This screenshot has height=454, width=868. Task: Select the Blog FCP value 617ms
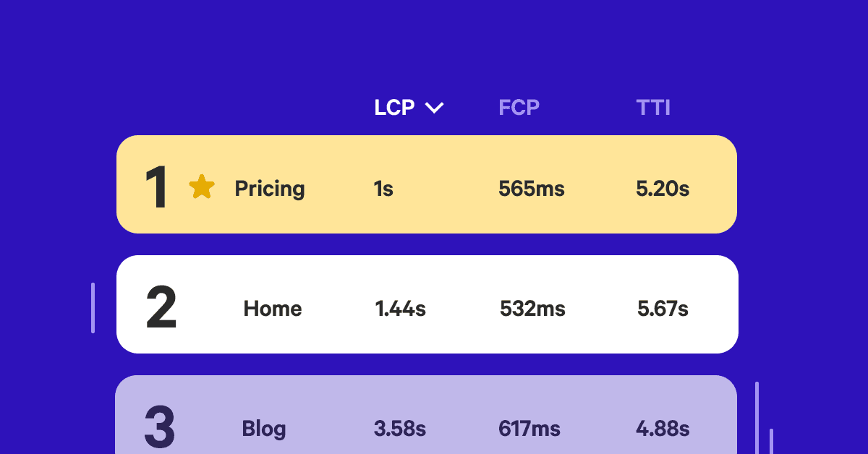[x=529, y=428]
